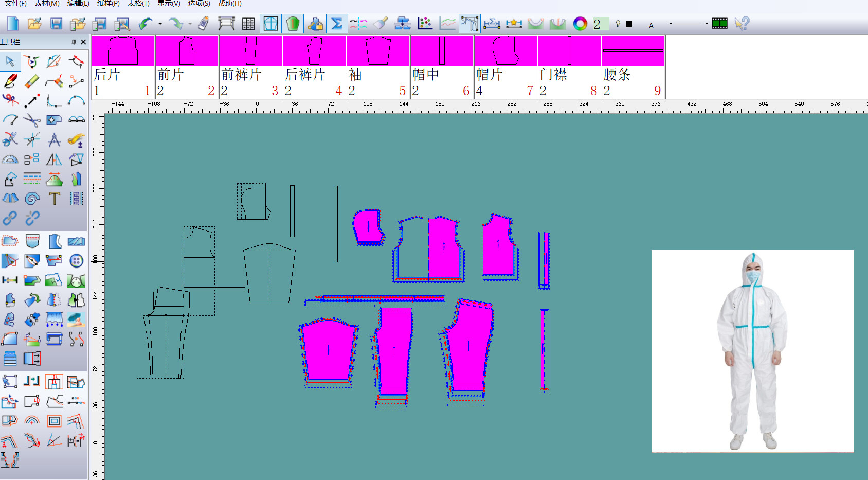
Task: Open the 文件(F) menu
Action: click(x=15, y=4)
